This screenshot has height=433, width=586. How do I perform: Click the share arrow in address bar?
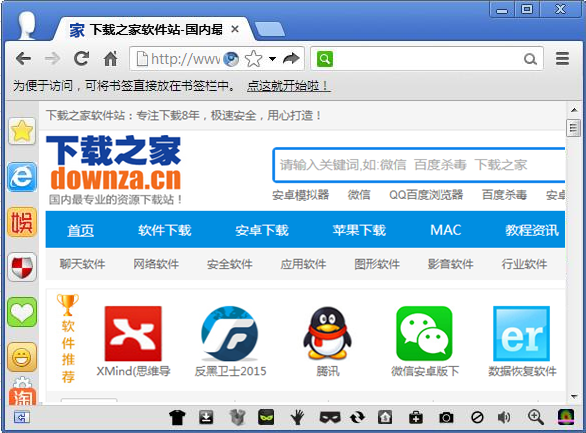click(x=291, y=59)
